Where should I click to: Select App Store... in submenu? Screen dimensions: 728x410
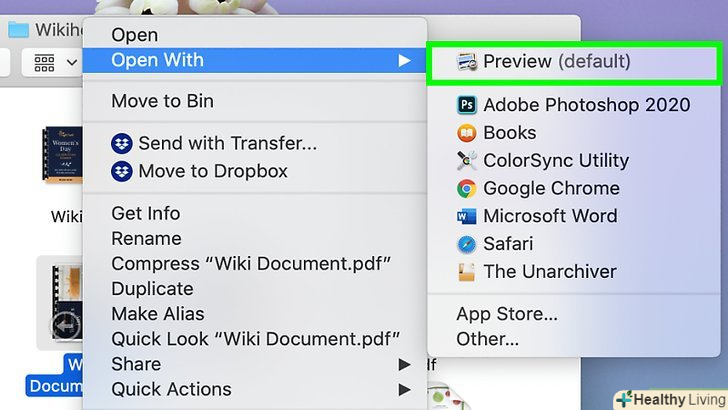574,314
